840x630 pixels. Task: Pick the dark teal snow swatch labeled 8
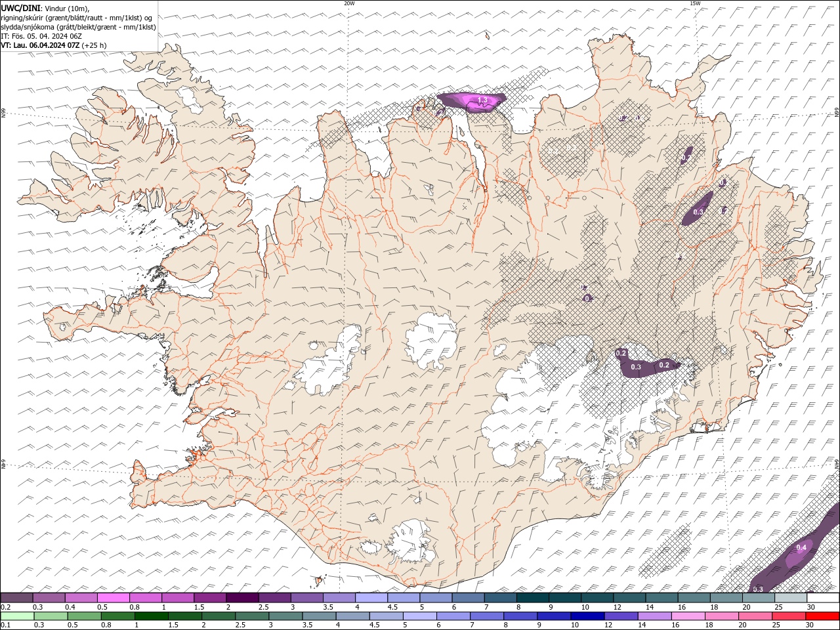(x=532, y=598)
